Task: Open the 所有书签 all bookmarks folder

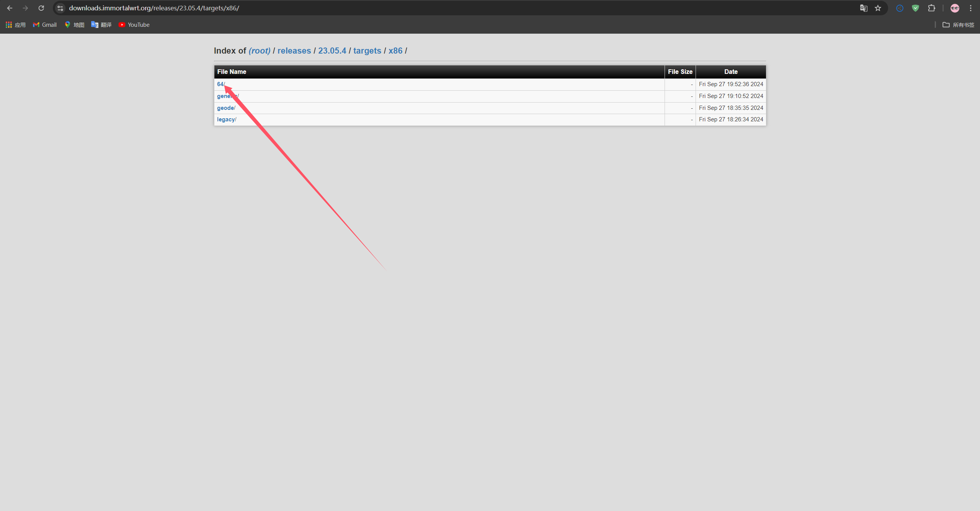Action: 959,25
